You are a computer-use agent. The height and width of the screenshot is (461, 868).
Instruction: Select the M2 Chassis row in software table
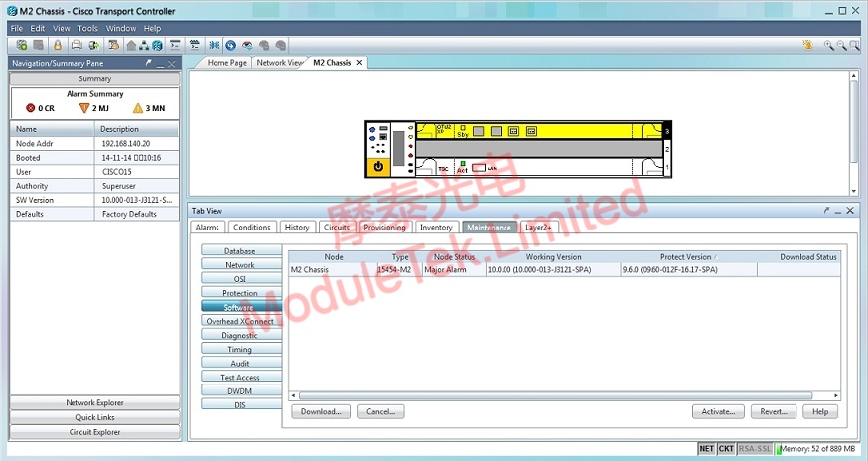tap(564, 270)
